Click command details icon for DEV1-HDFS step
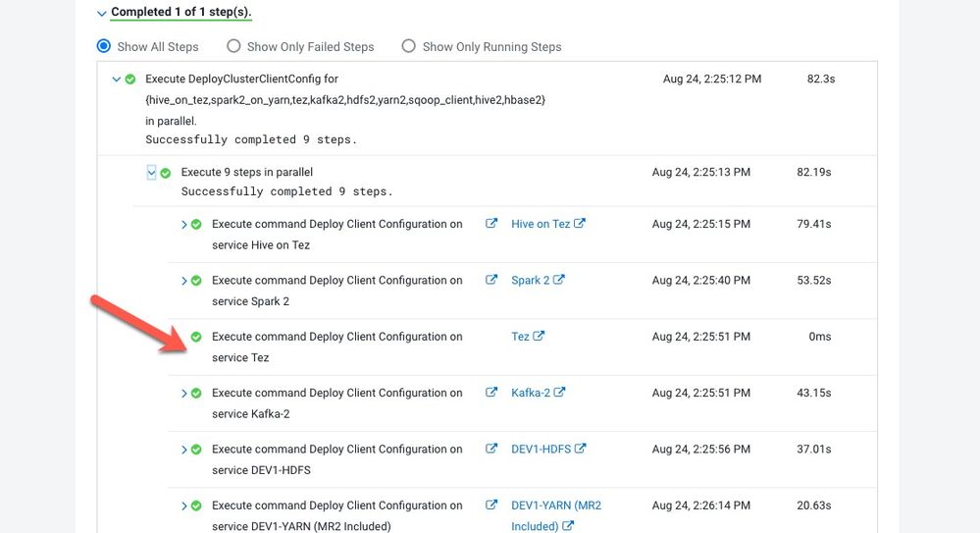 coord(491,449)
